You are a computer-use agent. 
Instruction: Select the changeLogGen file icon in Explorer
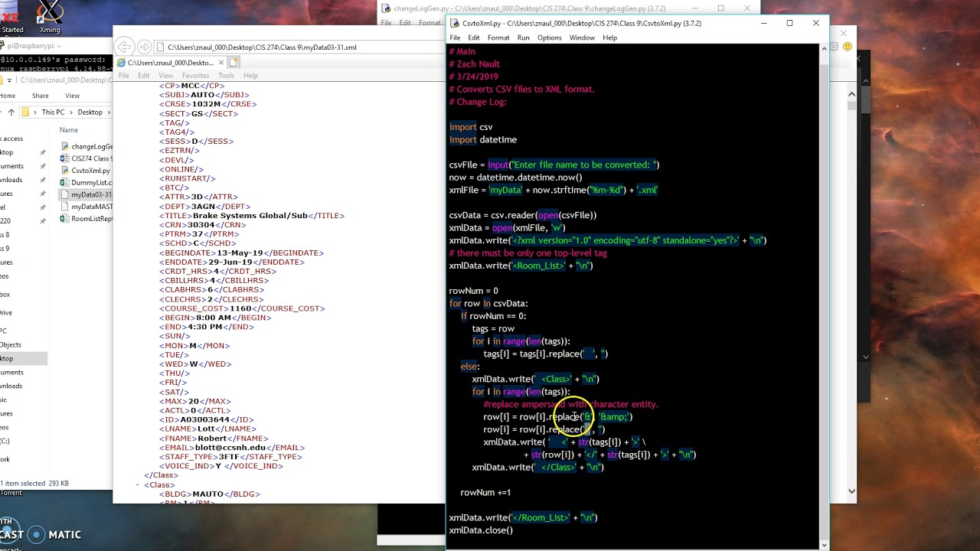pyautogui.click(x=65, y=146)
